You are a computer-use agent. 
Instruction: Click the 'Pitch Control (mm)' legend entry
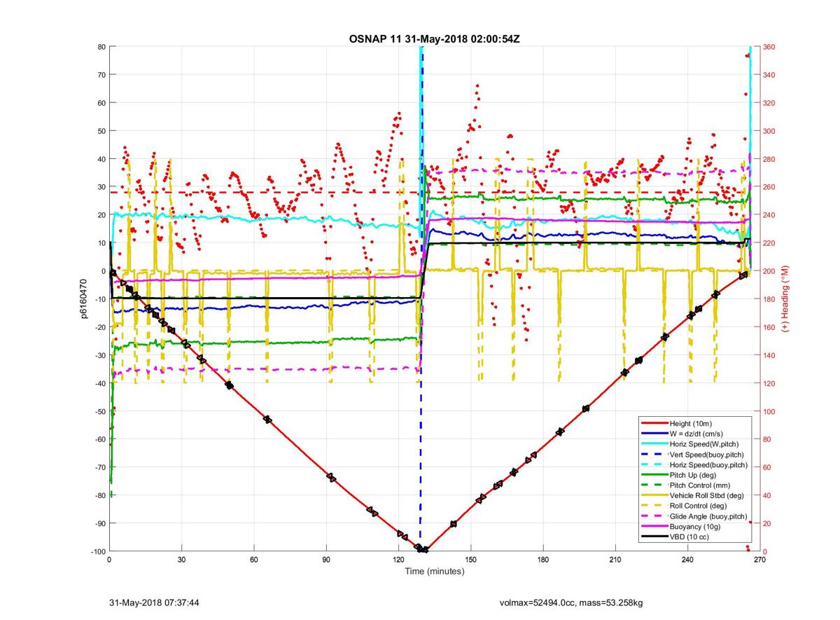(699, 485)
